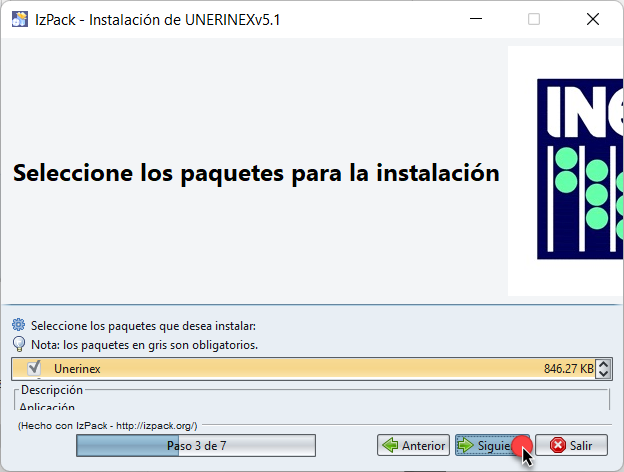This screenshot has height=472, width=624.
Task: Click the Paso 3 de 7 progress bar
Action: click(196, 445)
